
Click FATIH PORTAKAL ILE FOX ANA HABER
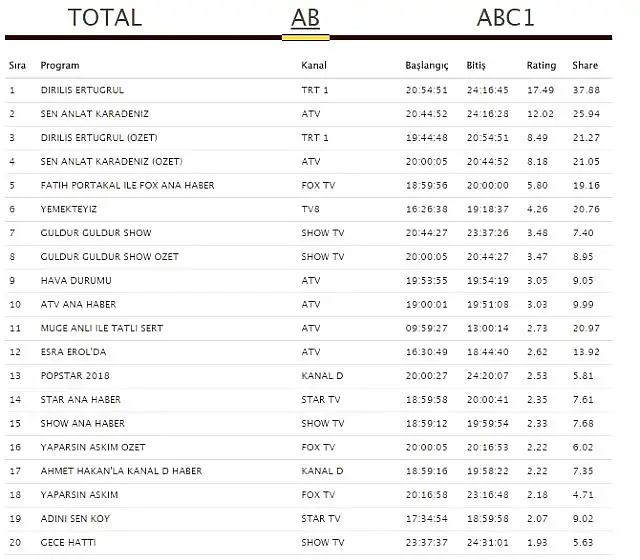127,185
